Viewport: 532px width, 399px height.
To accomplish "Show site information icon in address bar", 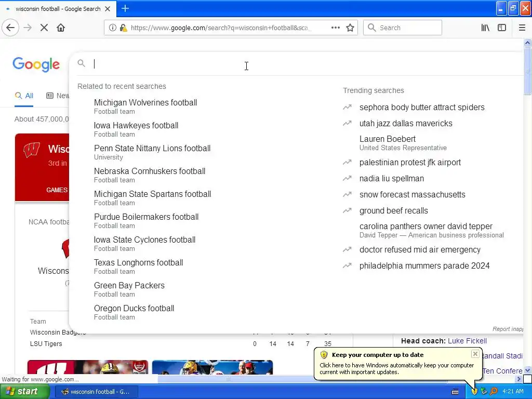I will [112, 28].
